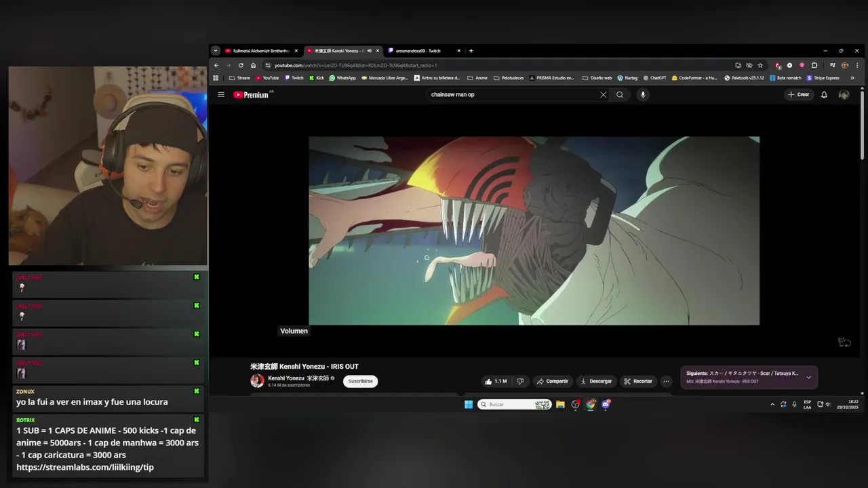Open the Paletools v25.1.12 bookmark

745,78
